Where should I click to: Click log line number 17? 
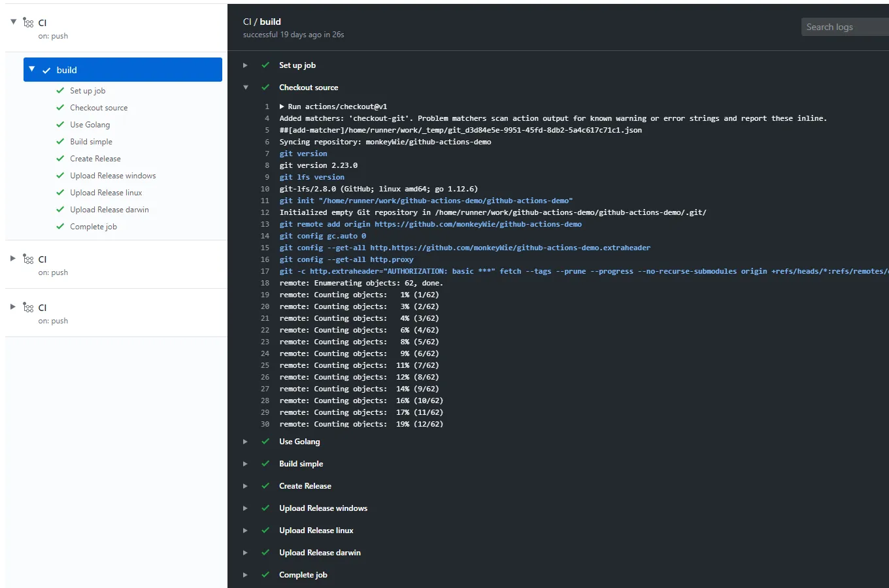point(265,271)
